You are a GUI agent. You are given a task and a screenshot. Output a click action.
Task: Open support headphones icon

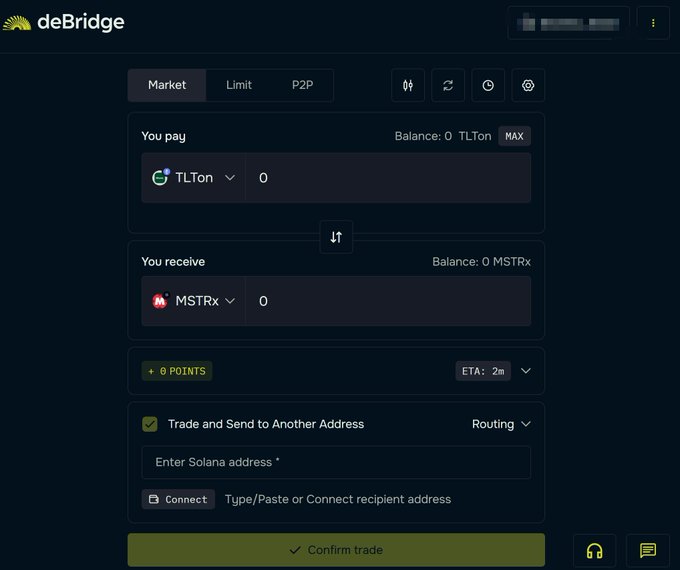[595, 551]
